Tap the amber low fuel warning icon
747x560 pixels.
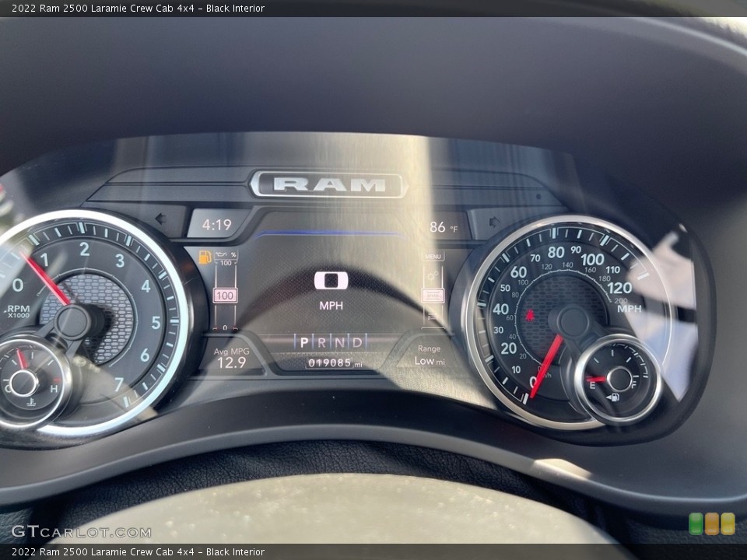(205, 257)
